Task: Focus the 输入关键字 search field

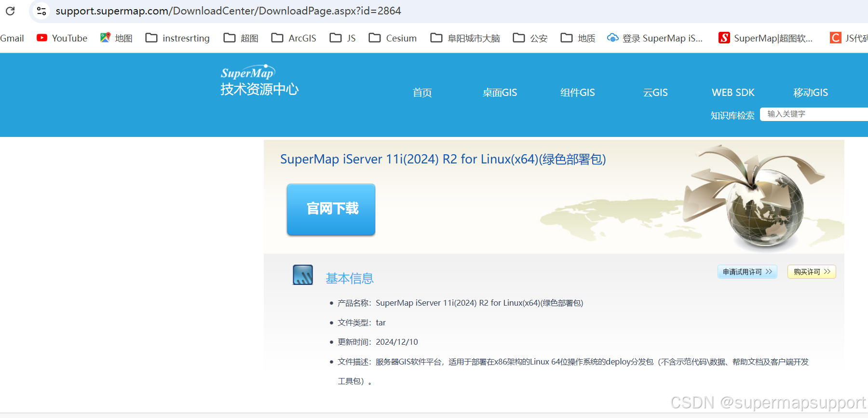Action: 814,114
